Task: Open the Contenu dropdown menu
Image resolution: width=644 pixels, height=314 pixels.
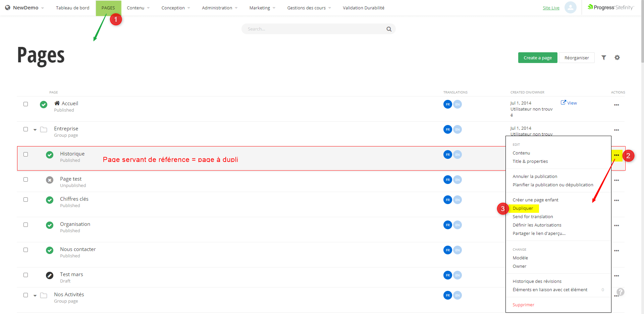Action: (138, 8)
